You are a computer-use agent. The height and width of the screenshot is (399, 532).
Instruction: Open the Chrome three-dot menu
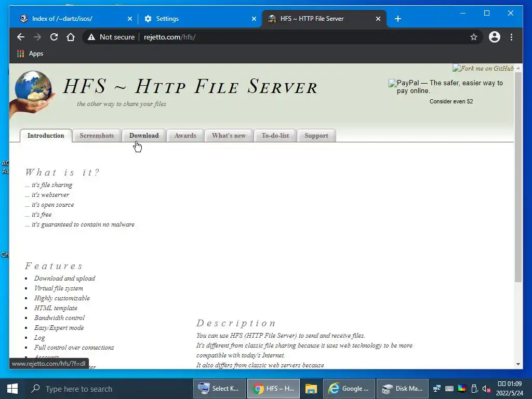[511, 37]
